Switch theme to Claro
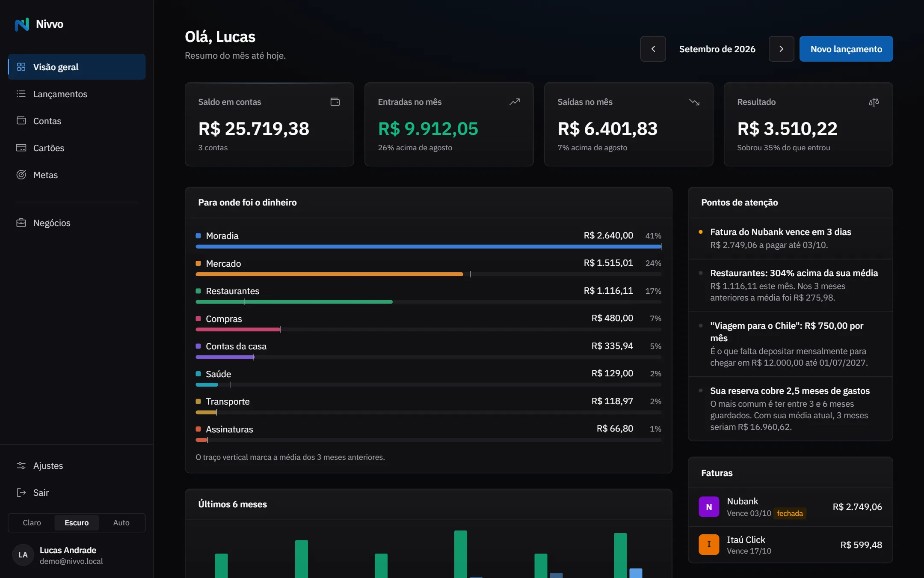Image resolution: width=924 pixels, height=578 pixels. [x=32, y=523]
